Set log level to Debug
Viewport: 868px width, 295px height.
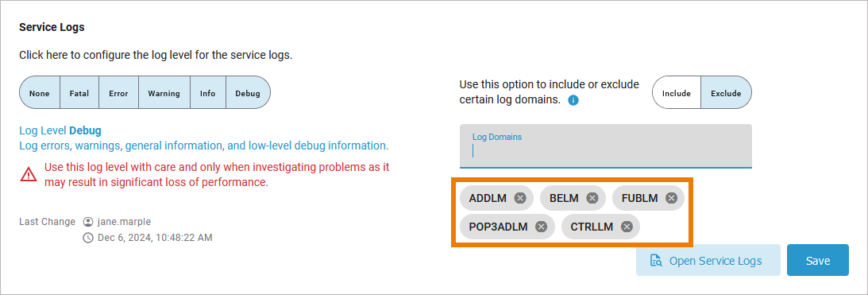click(x=248, y=93)
